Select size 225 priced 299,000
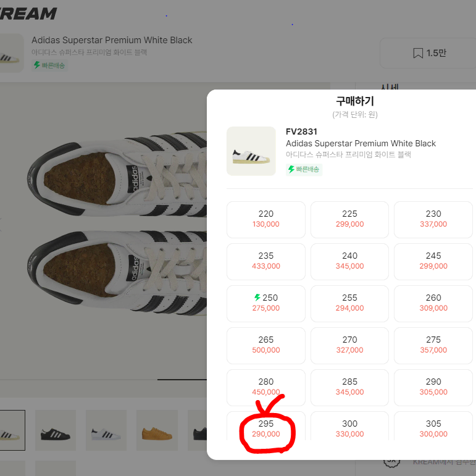The image size is (476, 476). 349,220
